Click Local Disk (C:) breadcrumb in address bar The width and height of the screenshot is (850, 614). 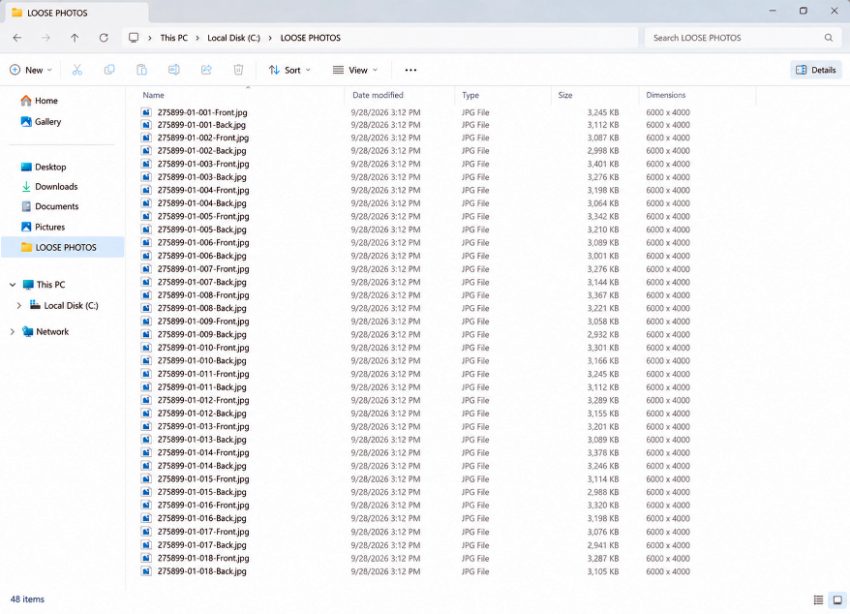coord(234,38)
